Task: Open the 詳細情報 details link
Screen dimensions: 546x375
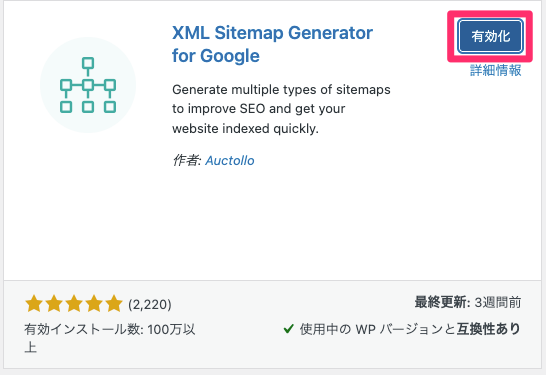Action: coord(496,70)
